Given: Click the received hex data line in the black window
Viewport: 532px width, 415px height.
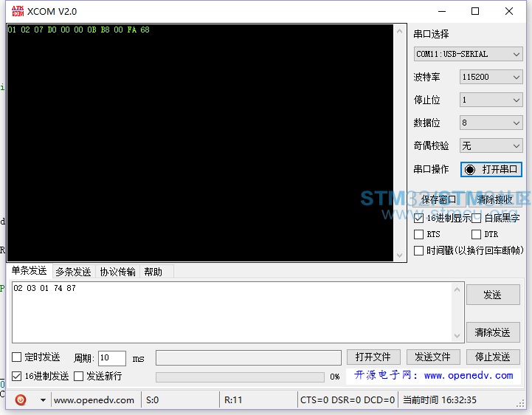Looking at the screenshot, I should point(78,30).
